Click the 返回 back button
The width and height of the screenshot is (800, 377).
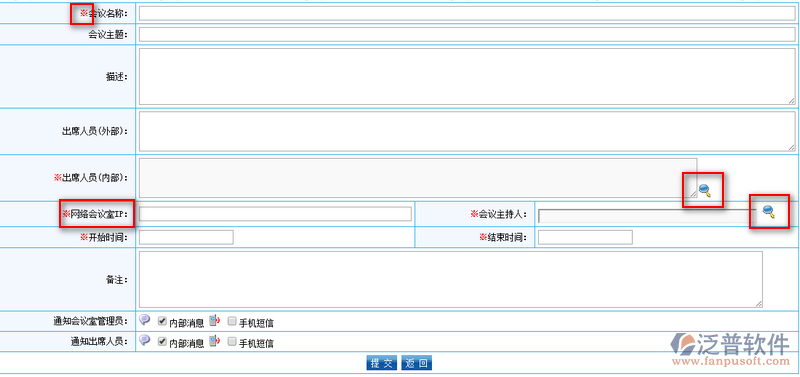pos(417,363)
